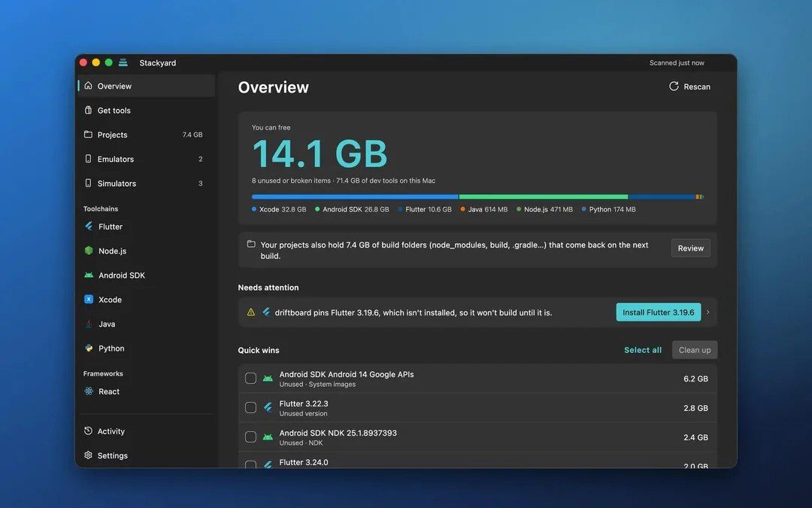Click Flutter icon beside Flutter 3.22.3
Image resolution: width=812 pixels, height=508 pixels.
268,408
